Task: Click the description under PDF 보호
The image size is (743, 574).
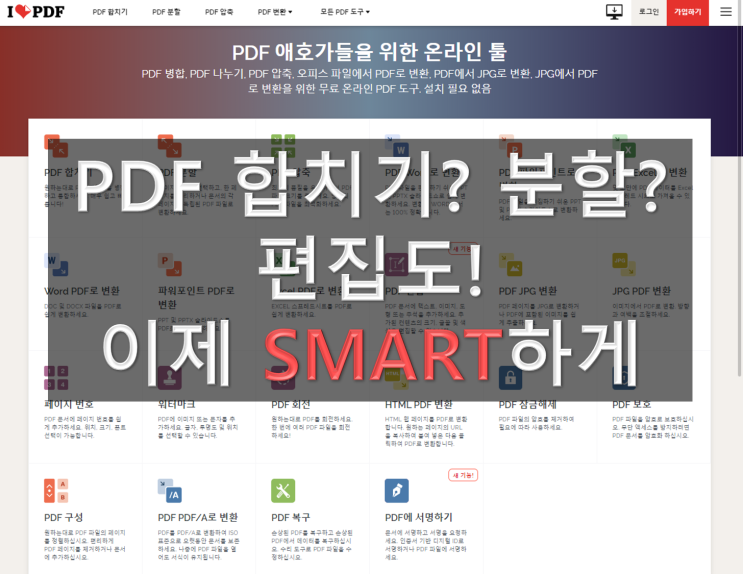Action: [652, 427]
